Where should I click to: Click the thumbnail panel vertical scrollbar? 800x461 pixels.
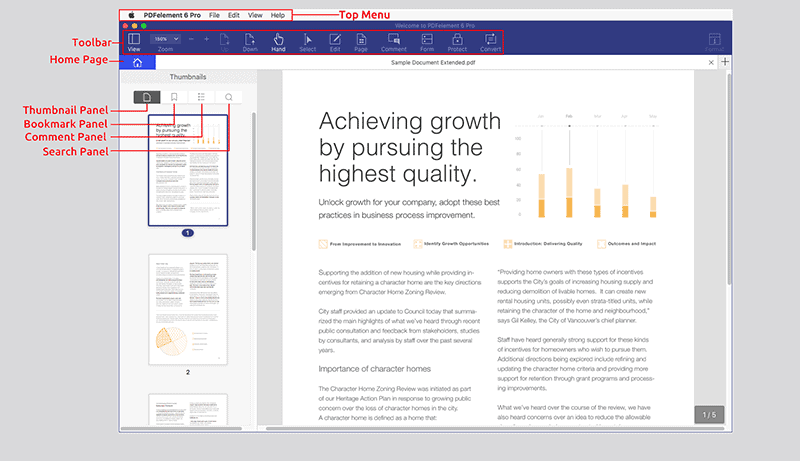tap(254, 182)
